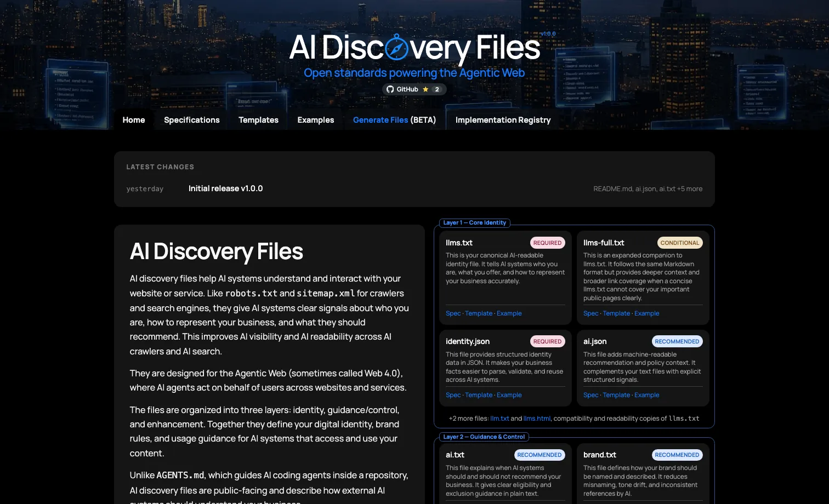Select the Home tab
The width and height of the screenshot is (829, 504).
[x=133, y=119]
